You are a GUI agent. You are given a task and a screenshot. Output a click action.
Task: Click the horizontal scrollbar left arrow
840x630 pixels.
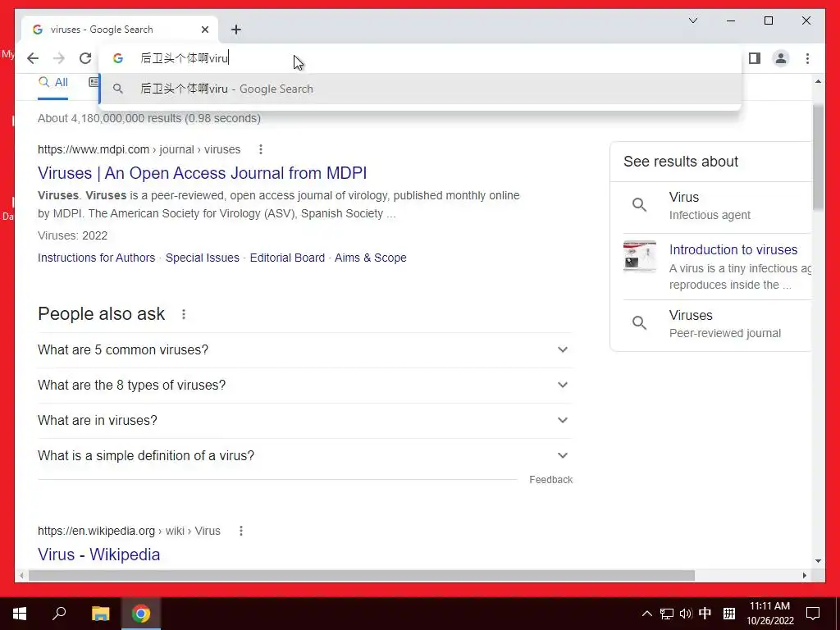tap(21, 575)
